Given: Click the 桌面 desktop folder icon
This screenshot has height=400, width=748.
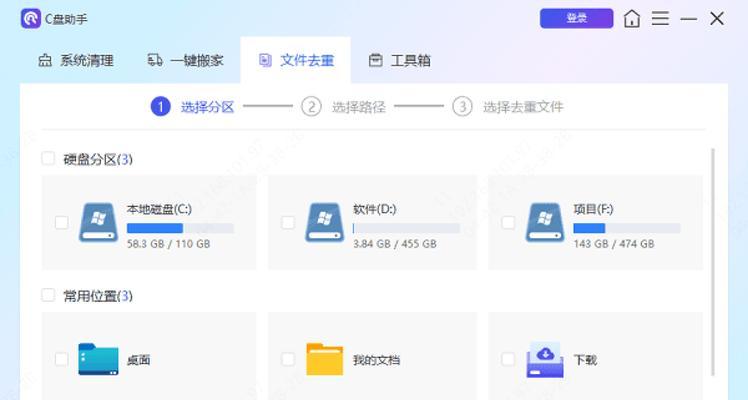Looking at the screenshot, I should [98, 359].
